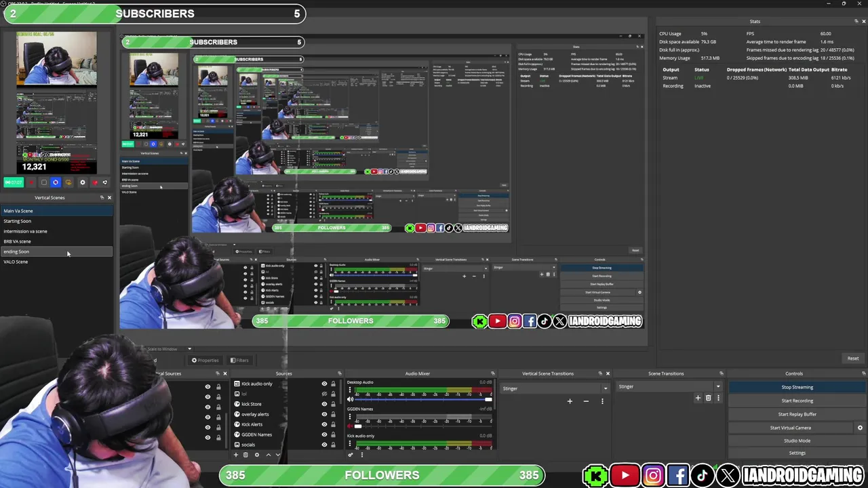This screenshot has width=868, height=488.
Task: Add a new source with plus icon
Action: pos(236,455)
